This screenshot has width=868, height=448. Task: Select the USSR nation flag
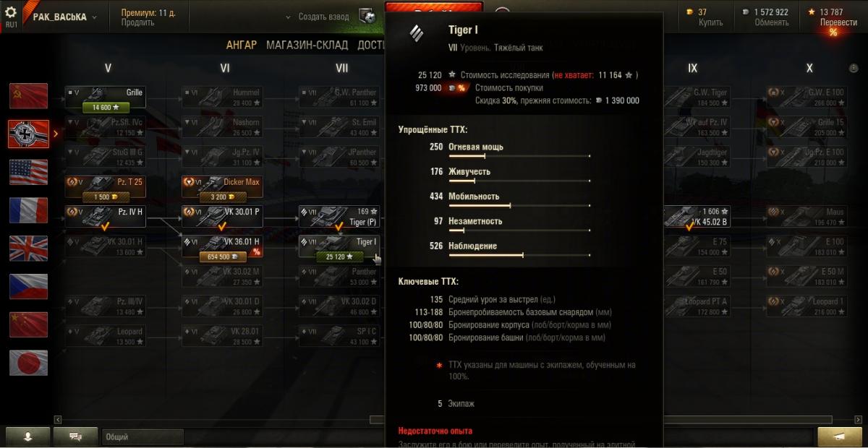(28, 96)
